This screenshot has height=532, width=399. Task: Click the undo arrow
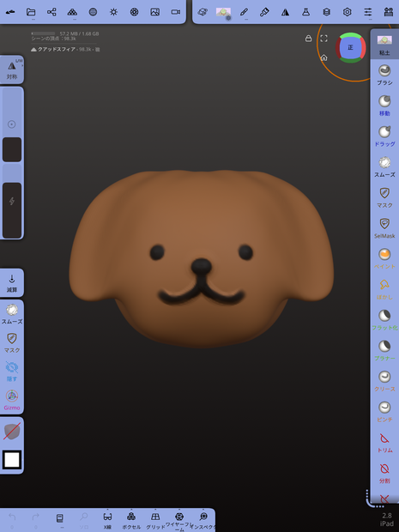[x=12, y=519]
